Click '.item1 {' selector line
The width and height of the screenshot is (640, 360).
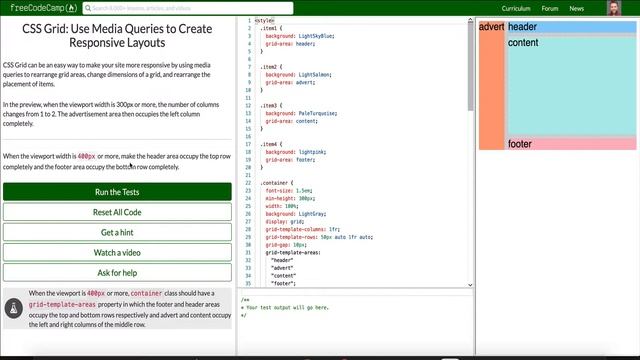tap(271, 28)
